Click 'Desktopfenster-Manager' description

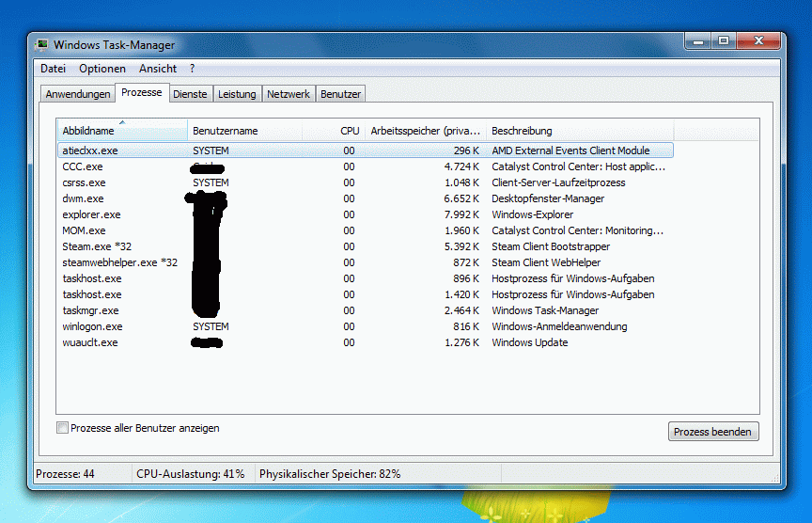click(548, 198)
